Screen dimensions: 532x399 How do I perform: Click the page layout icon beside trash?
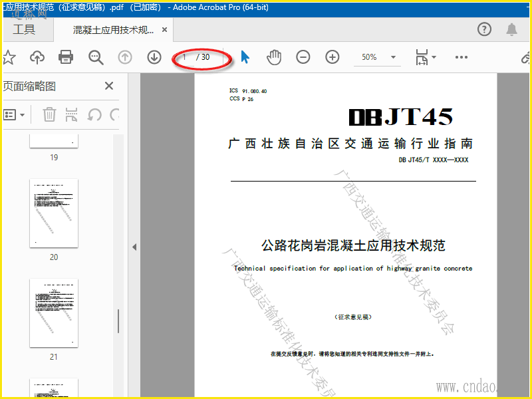point(71,114)
